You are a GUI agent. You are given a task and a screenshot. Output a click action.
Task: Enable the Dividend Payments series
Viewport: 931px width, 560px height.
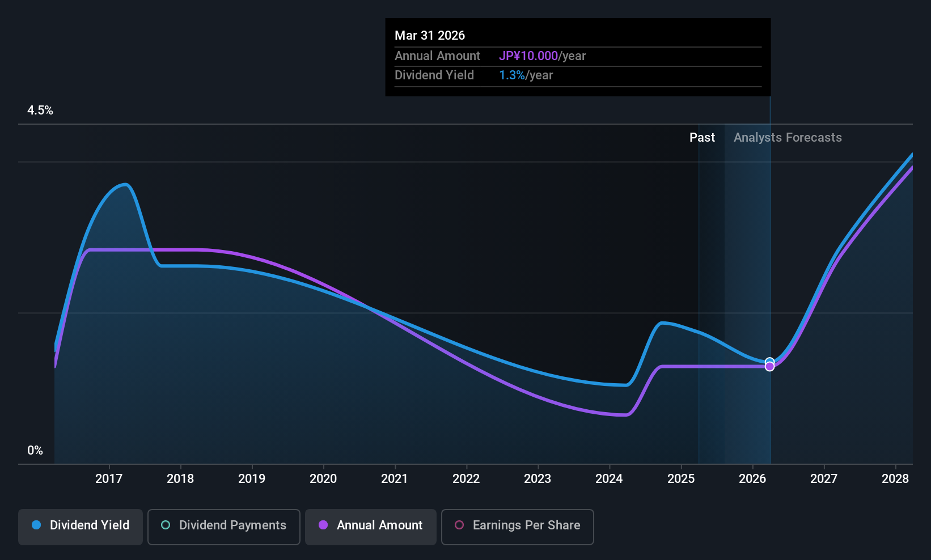tap(224, 527)
